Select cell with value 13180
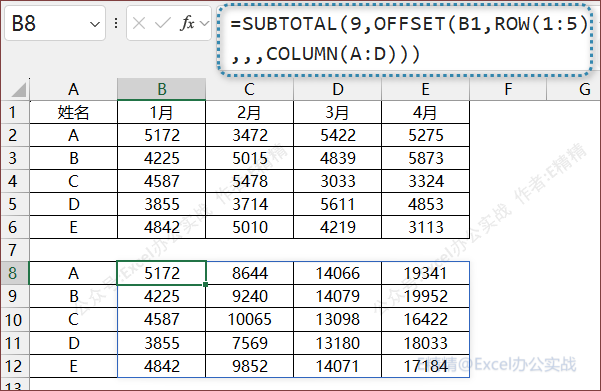The width and height of the screenshot is (601, 391). pos(338,343)
